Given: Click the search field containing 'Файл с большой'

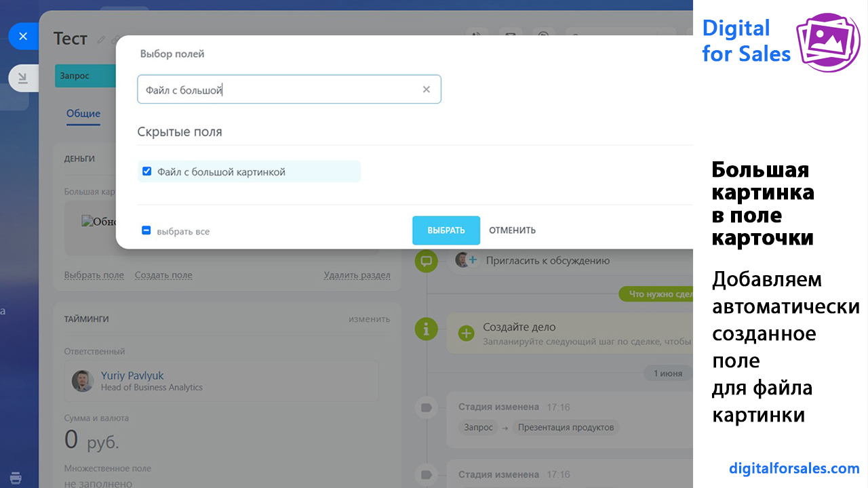Looking at the screenshot, I should [x=289, y=89].
